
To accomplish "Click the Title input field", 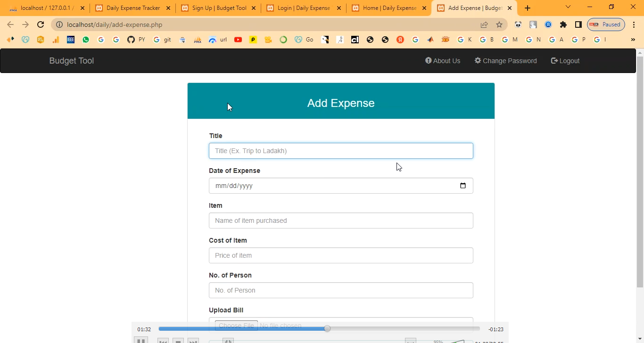I will (x=341, y=151).
